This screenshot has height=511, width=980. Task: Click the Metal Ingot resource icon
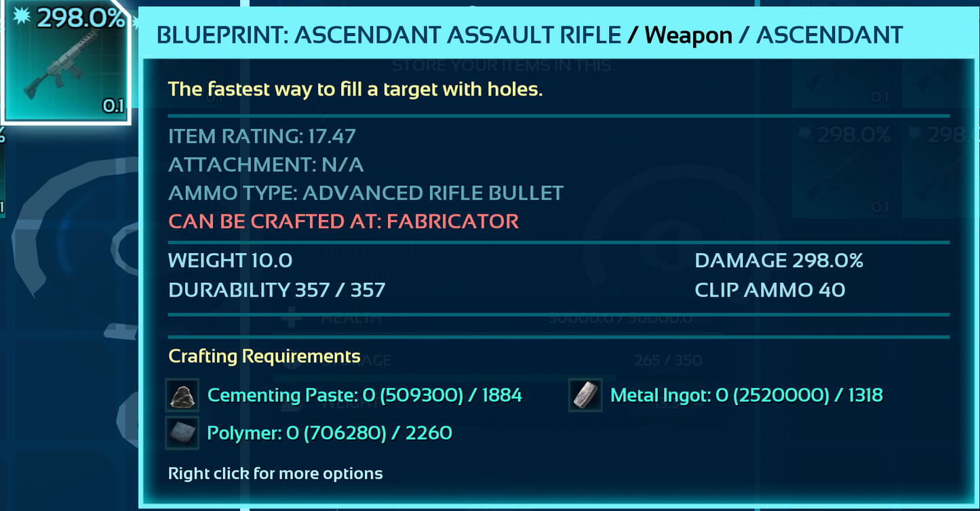point(585,396)
